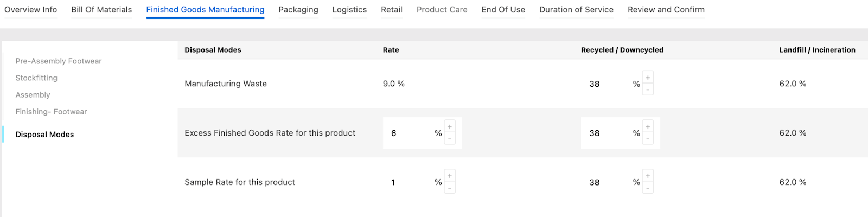Increase Excess Finished Goods rate value
This screenshot has height=217, width=868.
point(450,127)
